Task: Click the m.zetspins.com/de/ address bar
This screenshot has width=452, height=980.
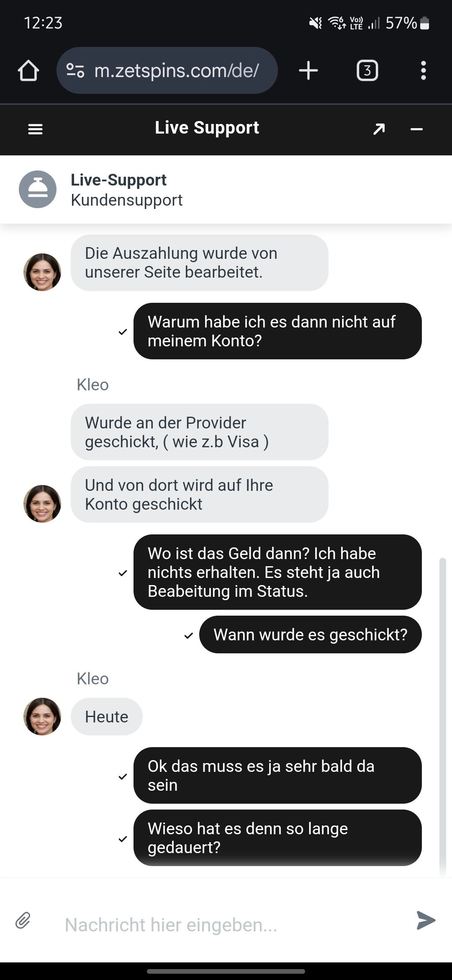Action: (x=176, y=70)
